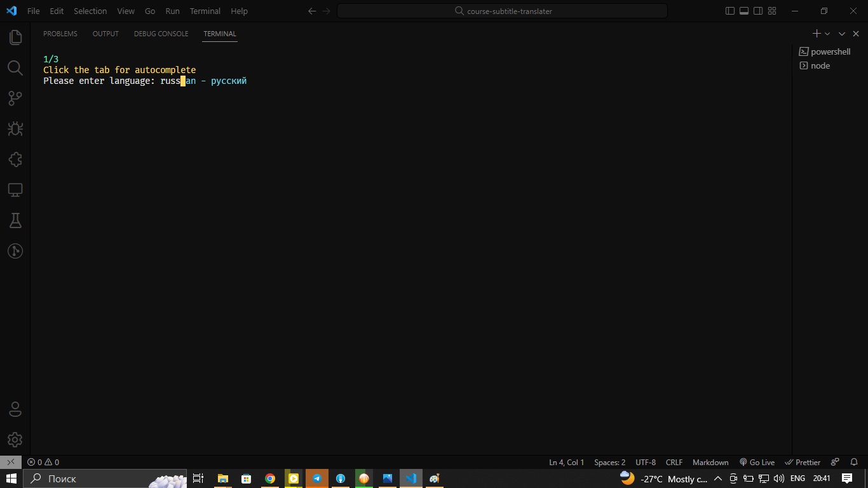Start Go Live server from status bar
Image resolution: width=868 pixels, height=488 pixels.
tap(757, 462)
